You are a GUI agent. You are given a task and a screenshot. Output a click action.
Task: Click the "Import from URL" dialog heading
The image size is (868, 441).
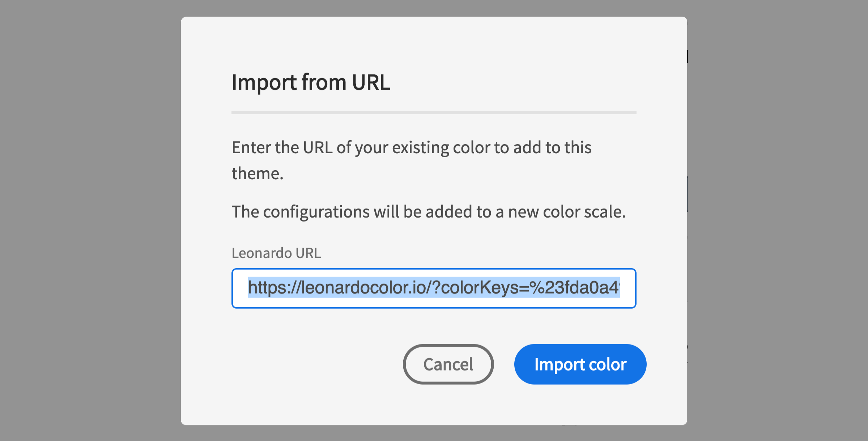pyautogui.click(x=311, y=82)
